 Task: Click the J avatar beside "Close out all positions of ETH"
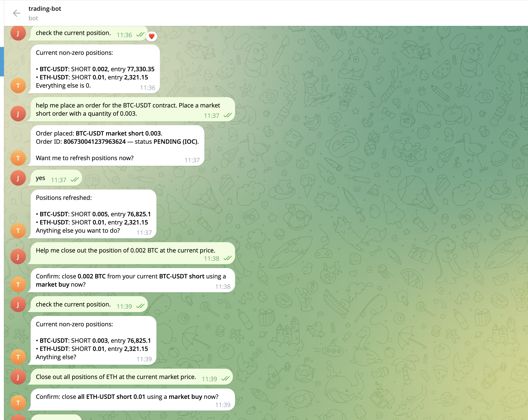[18, 377]
